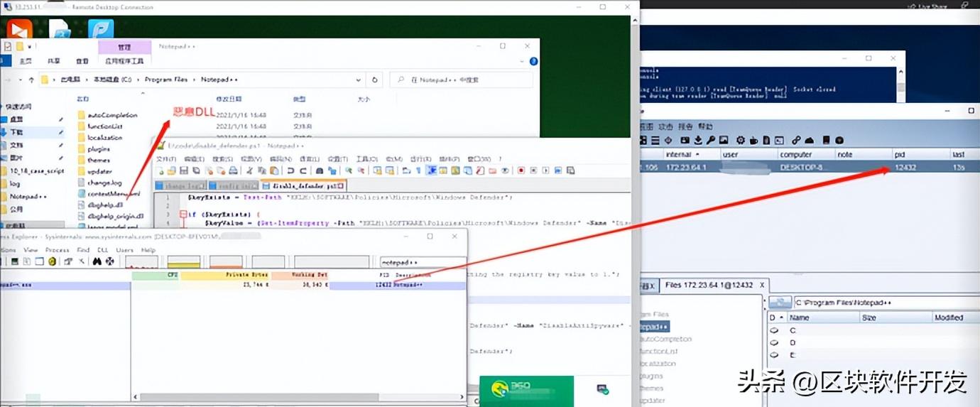Screen dimensions: 980x407
Task: Click the red Record Macro icon in Notepad++
Action: click(x=521, y=170)
